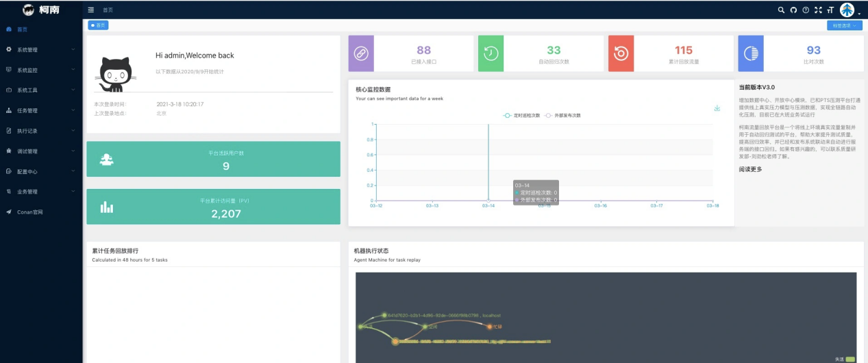868x363 pixels.
Task: Open the GitHub icon in header
Action: pos(793,10)
